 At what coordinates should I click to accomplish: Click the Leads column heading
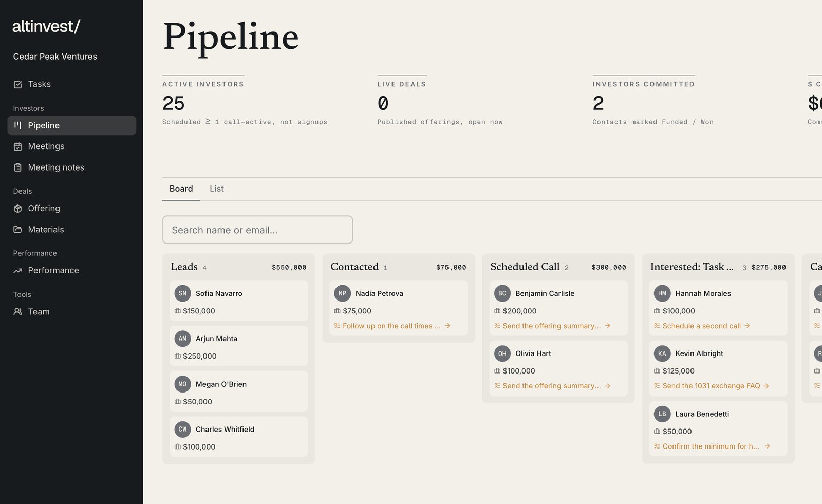coord(184,267)
